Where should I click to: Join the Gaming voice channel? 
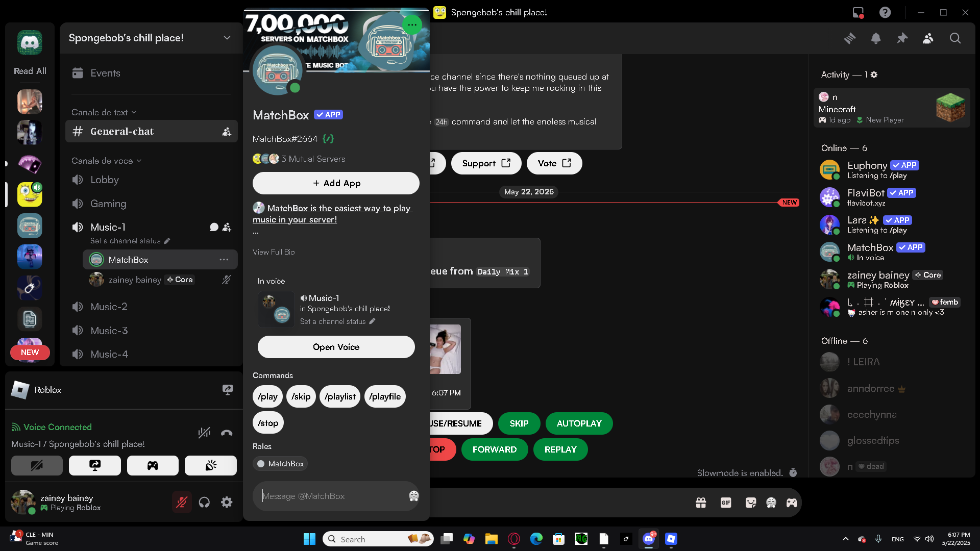[x=152, y=204]
